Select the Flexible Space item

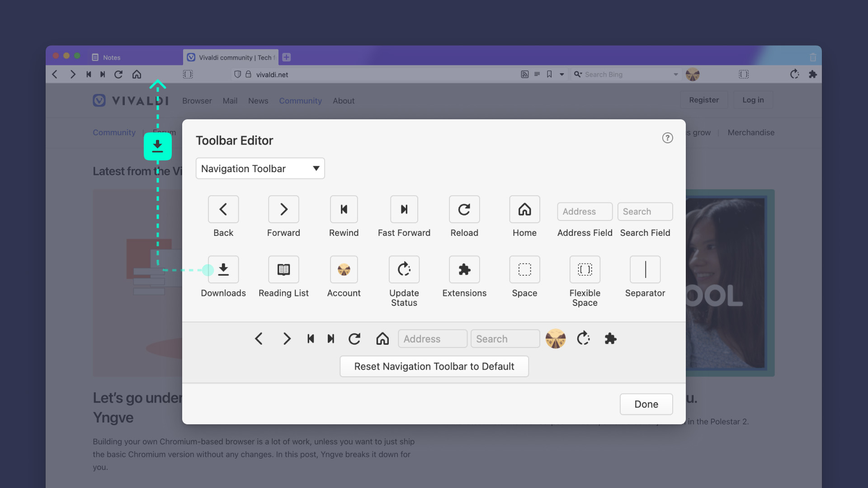click(585, 270)
